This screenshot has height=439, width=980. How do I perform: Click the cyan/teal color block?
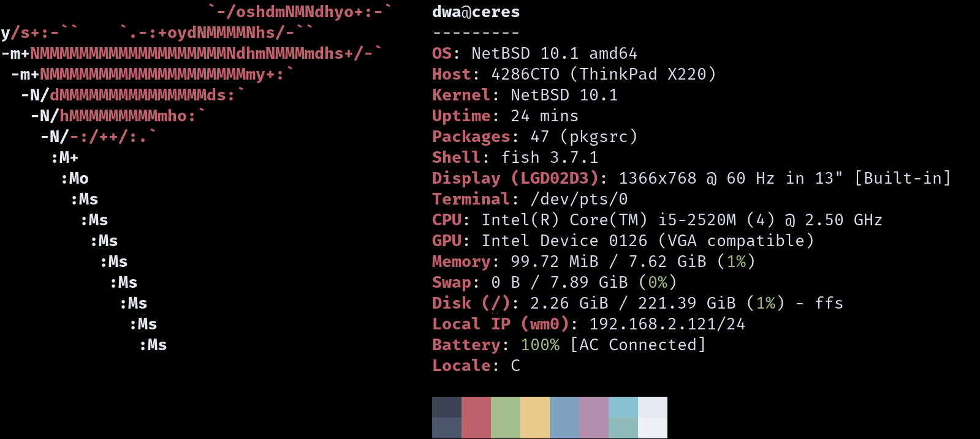(x=623, y=418)
